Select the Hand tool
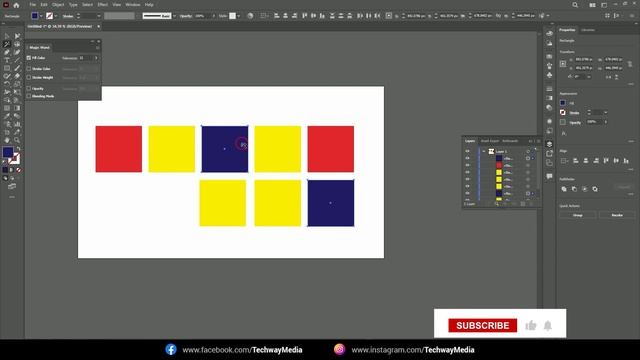The image size is (640, 360). point(7,140)
